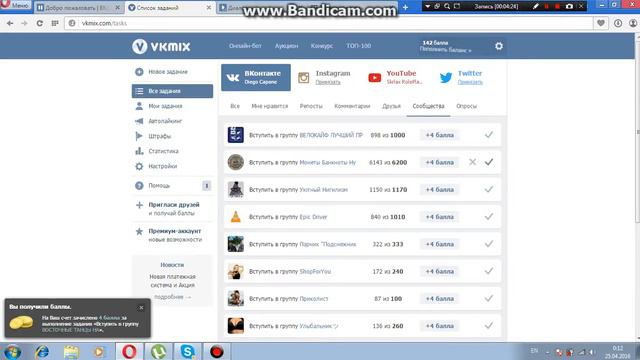The height and width of the screenshot is (360, 640).
Task: Open Skype from taskbar
Action: [x=187, y=352]
